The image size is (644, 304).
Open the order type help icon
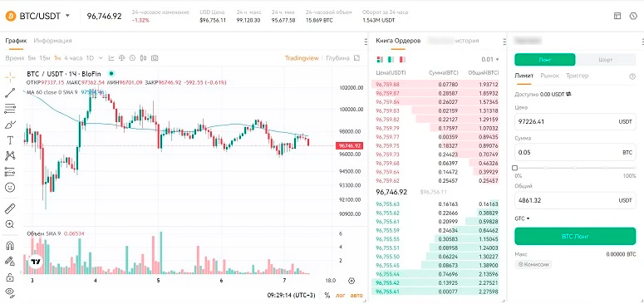(x=632, y=76)
